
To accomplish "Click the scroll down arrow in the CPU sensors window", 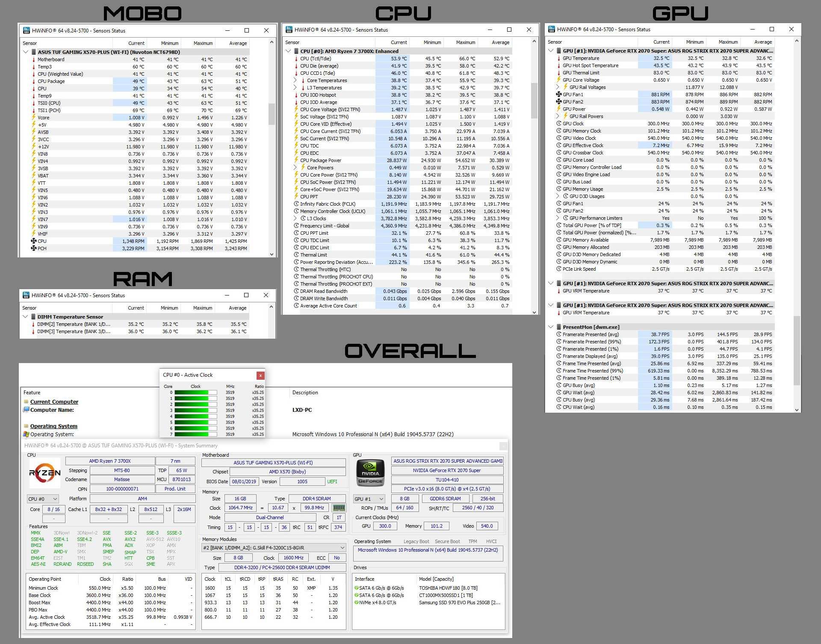I will tap(534, 312).
